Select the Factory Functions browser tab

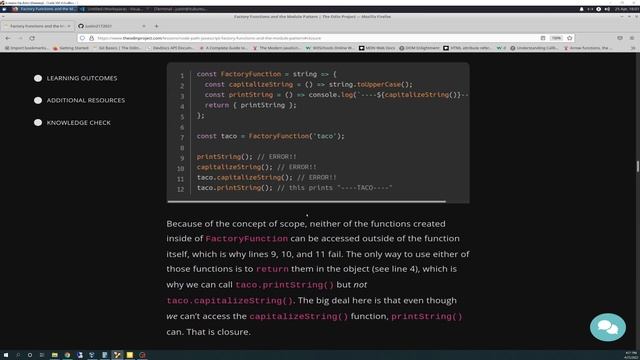pyautogui.click(x=38, y=26)
